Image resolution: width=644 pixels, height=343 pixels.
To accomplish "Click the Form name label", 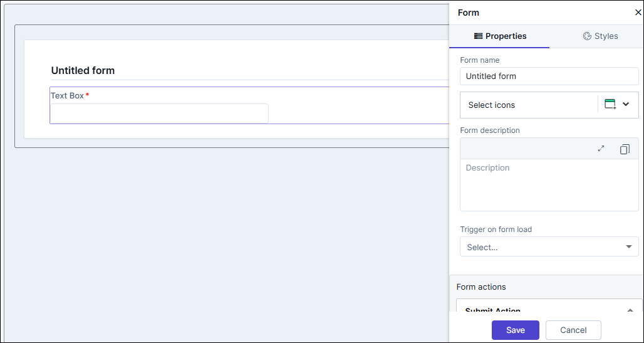I will coord(480,60).
